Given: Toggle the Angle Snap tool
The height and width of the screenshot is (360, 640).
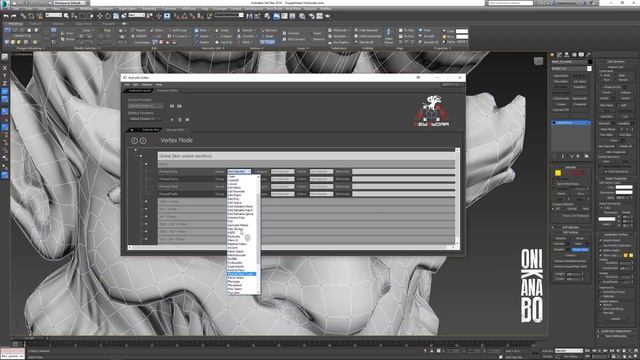Looking at the screenshot, I should [185, 16].
